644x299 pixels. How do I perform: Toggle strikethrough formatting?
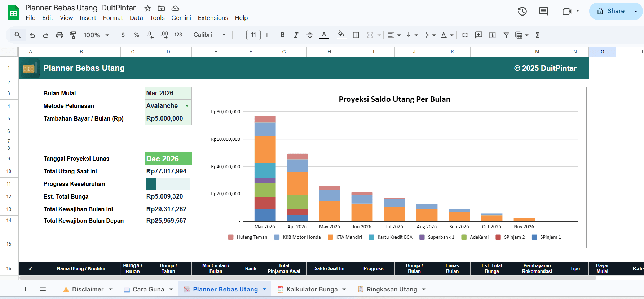click(310, 35)
